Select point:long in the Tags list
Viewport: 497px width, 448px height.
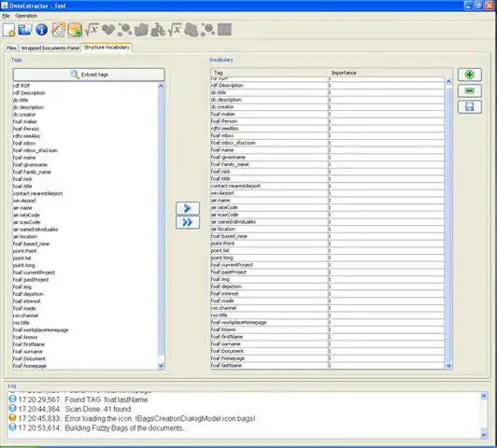[85, 265]
